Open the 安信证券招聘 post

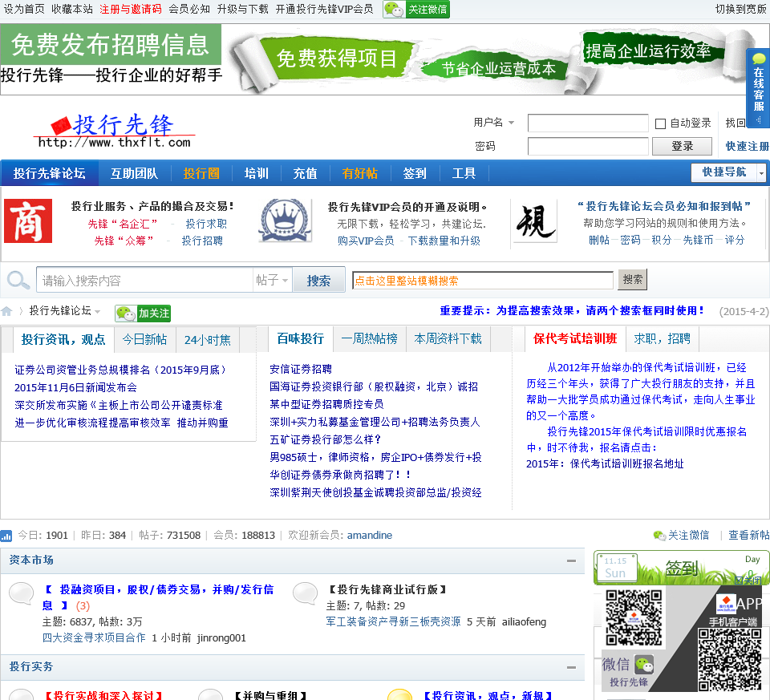[301, 369]
